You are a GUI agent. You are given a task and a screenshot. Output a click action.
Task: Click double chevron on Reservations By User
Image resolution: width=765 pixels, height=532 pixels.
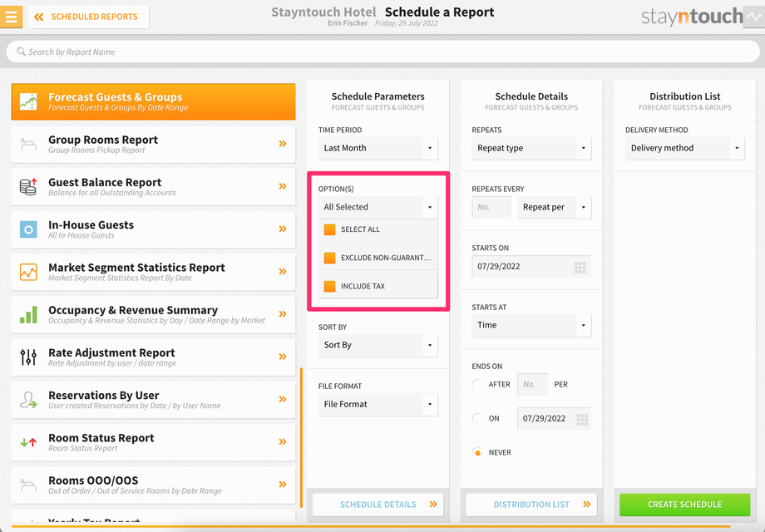[x=283, y=399]
